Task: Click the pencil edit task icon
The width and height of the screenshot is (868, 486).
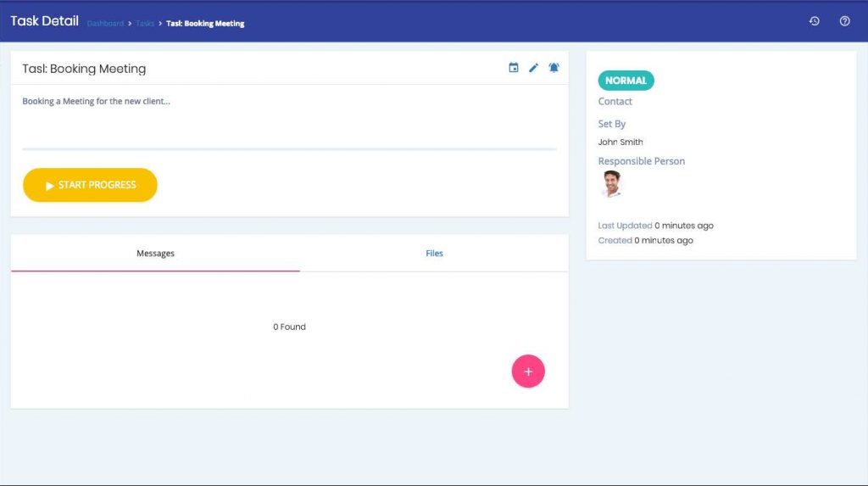Action: click(533, 68)
